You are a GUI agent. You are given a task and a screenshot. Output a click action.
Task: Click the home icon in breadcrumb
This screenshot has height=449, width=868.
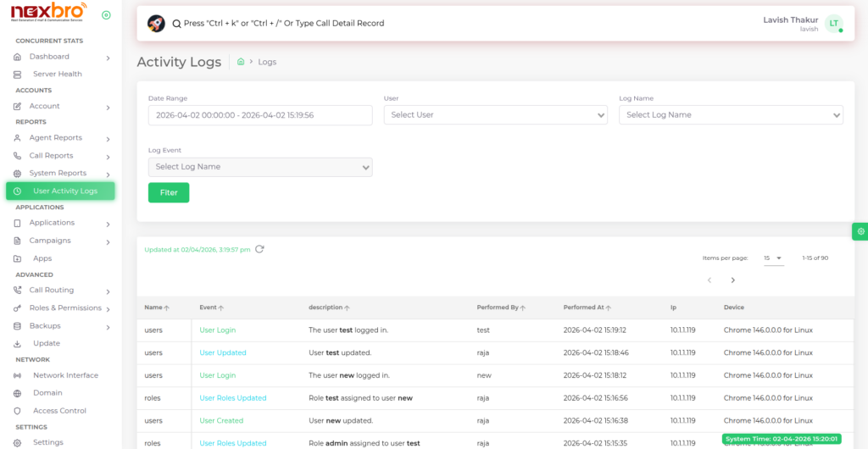(242, 62)
